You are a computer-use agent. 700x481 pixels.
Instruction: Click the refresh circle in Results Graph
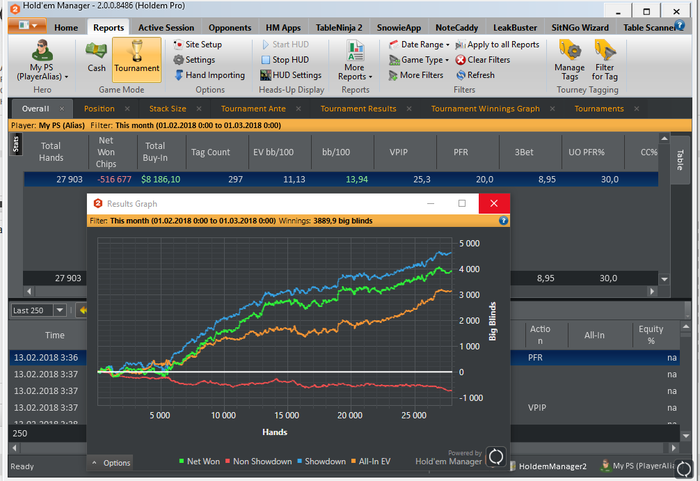click(x=496, y=457)
